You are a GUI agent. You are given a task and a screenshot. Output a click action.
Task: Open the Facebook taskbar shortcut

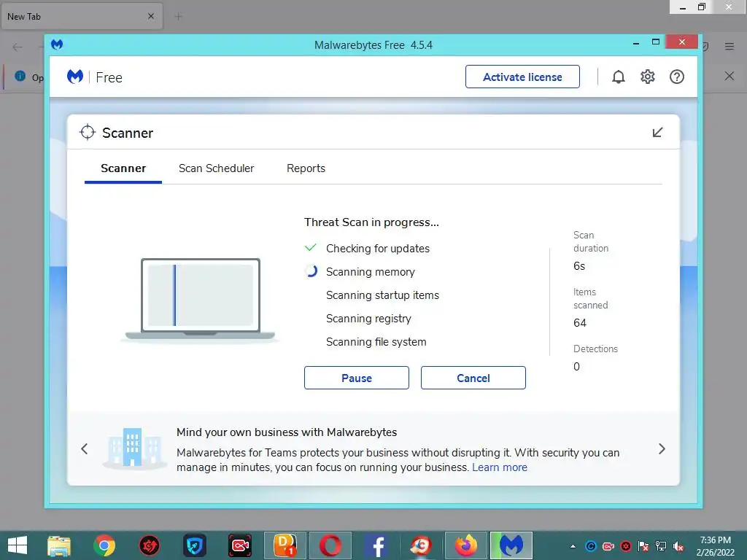[376, 545]
